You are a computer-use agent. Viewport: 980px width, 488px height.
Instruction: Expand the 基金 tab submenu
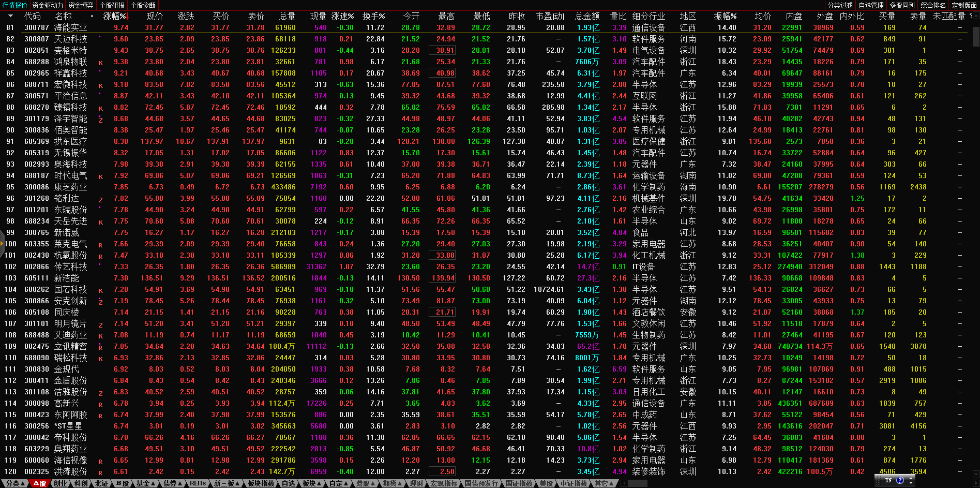click(145, 483)
